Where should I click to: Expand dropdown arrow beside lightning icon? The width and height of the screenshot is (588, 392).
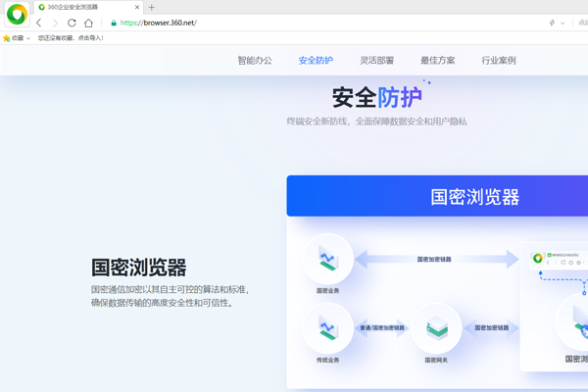[563, 23]
